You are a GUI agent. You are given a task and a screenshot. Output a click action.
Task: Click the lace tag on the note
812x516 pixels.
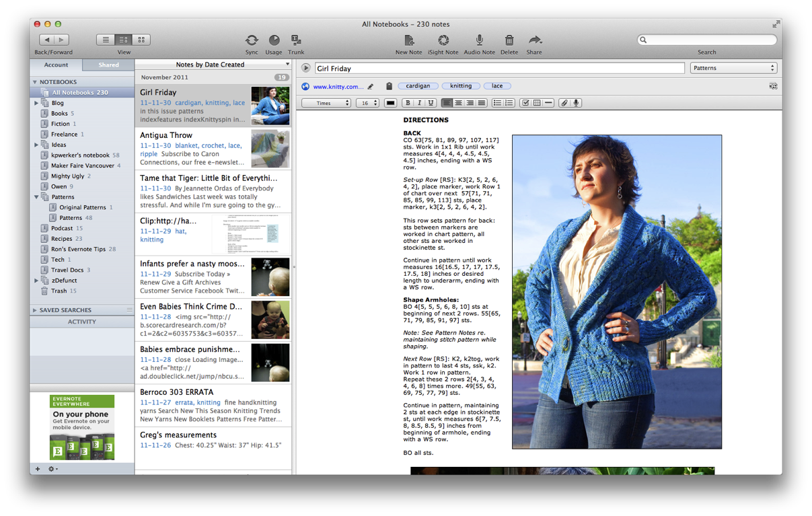click(x=497, y=86)
